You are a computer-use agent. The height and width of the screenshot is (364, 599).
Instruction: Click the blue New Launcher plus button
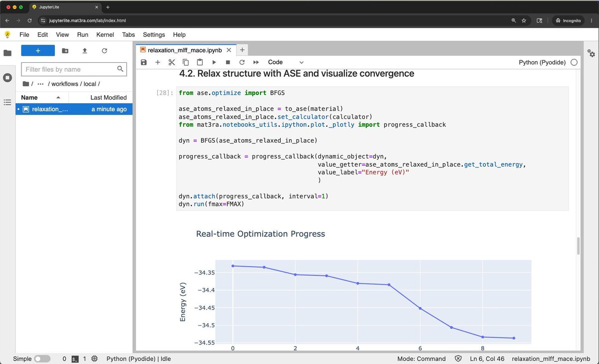coord(38,50)
